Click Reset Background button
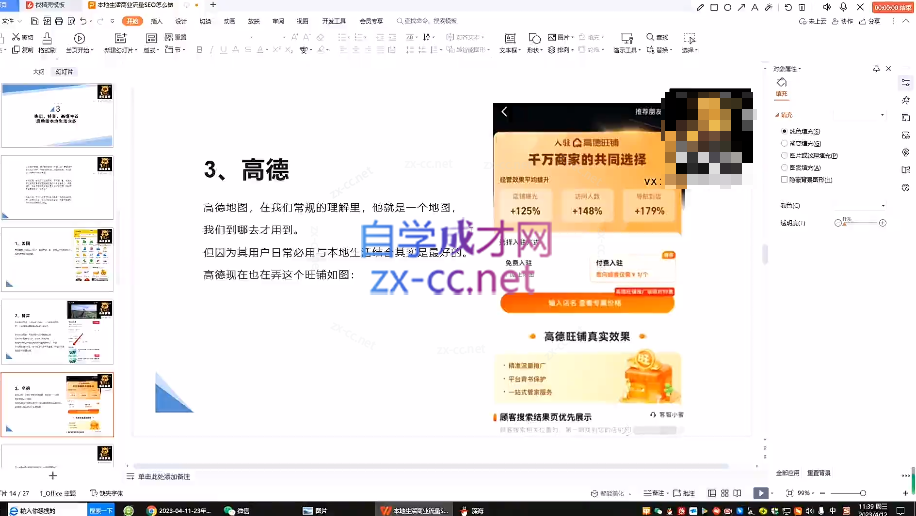 click(x=818, y=473)
